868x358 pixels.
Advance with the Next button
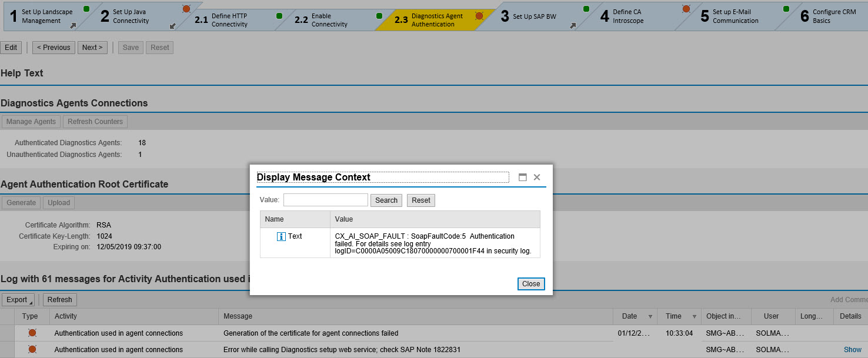point(92,48)
